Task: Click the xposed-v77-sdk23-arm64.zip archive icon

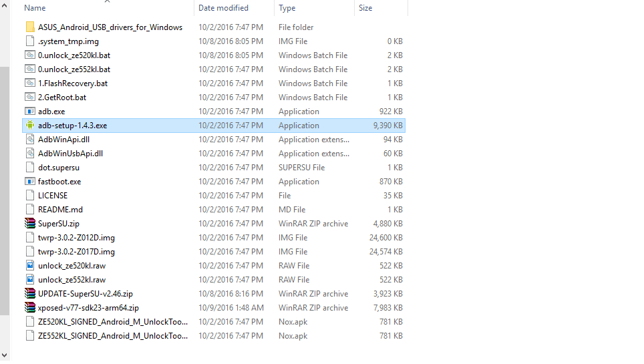Action: [x=30, y=307]
